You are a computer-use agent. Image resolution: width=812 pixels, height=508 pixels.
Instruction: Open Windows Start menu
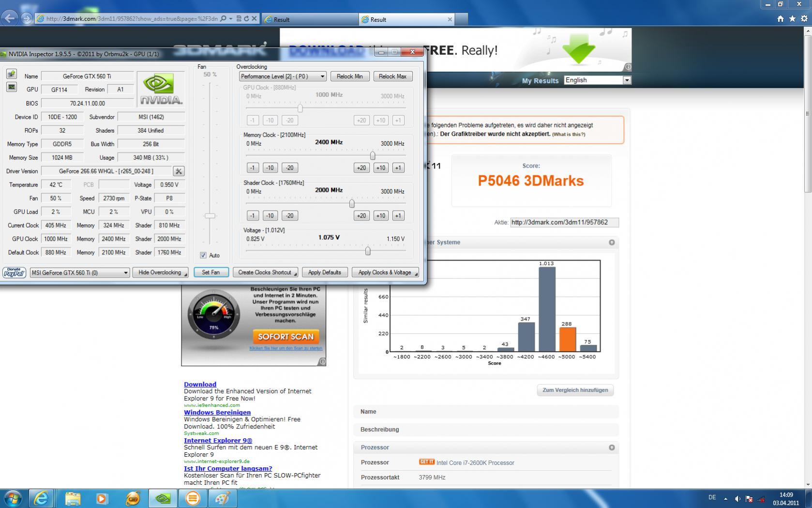[x=12, y=498]
